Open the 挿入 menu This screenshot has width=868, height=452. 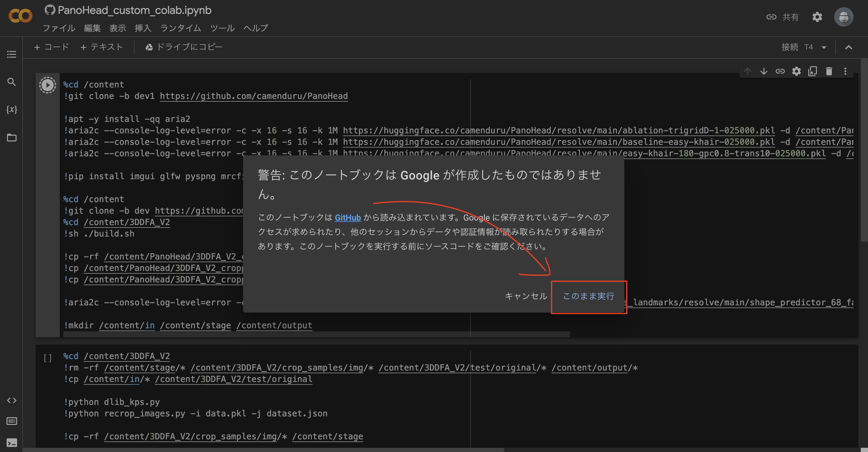[x=143, y=28]
